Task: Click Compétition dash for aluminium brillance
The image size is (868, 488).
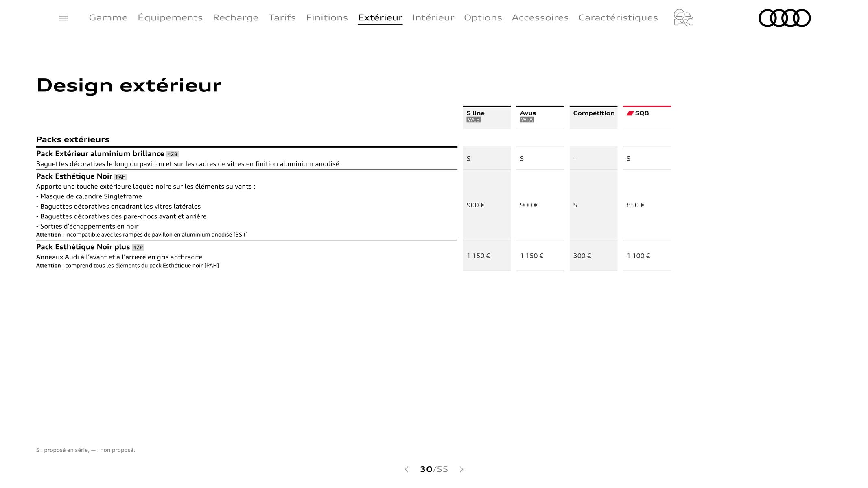Action: pos(575,159)
